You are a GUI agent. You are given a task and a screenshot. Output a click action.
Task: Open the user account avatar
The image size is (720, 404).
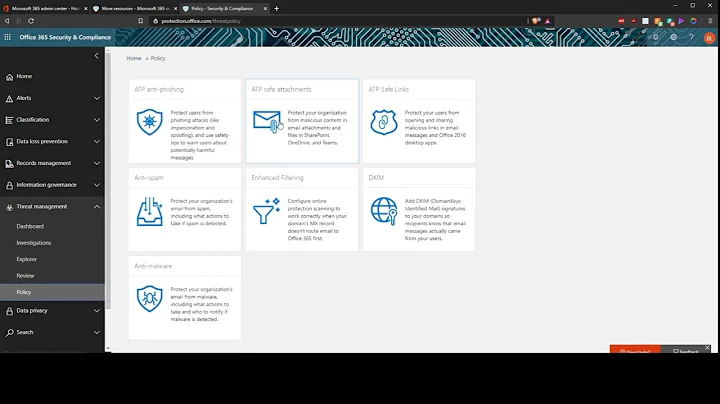[709, 38]
